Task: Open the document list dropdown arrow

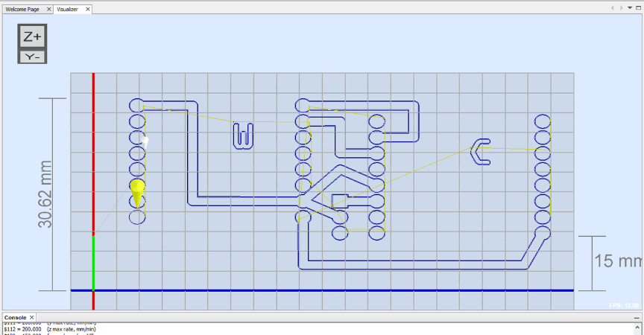Action: coord(630,7)
